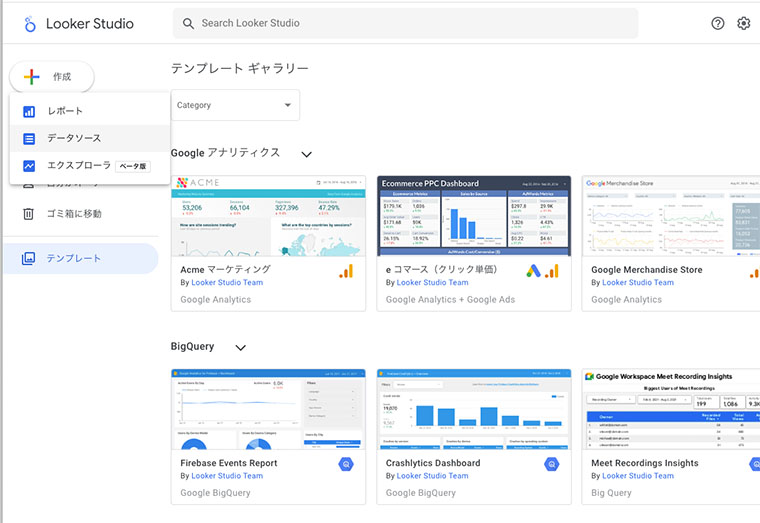Click the Acme マーケティング title text
The image size is (760, 523).
[225, 269]
